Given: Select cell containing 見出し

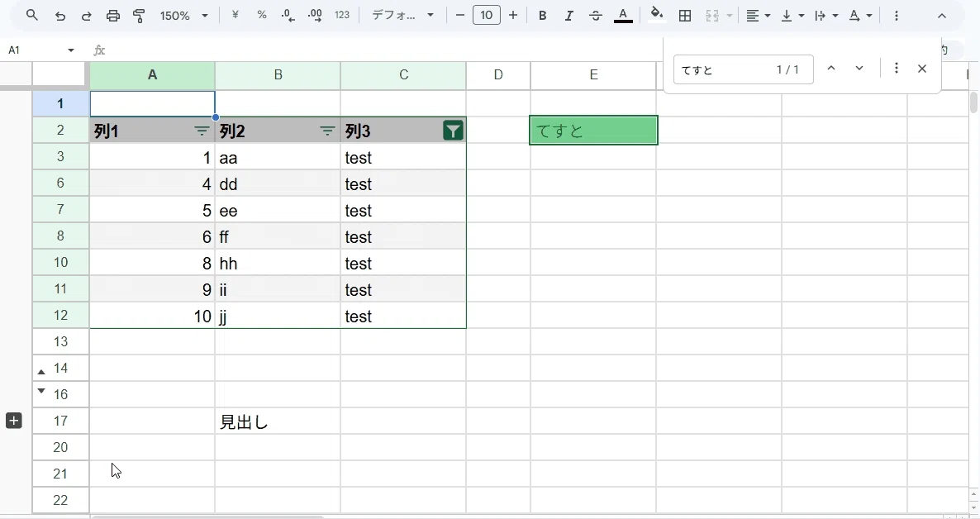Looking at the screenshot, I should click(278, 421).
